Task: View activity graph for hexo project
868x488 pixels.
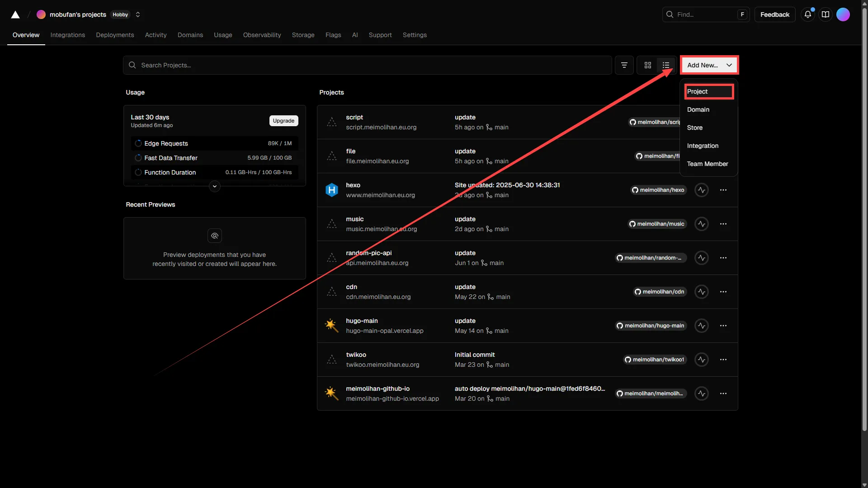Action: click(x=701, y=190)
